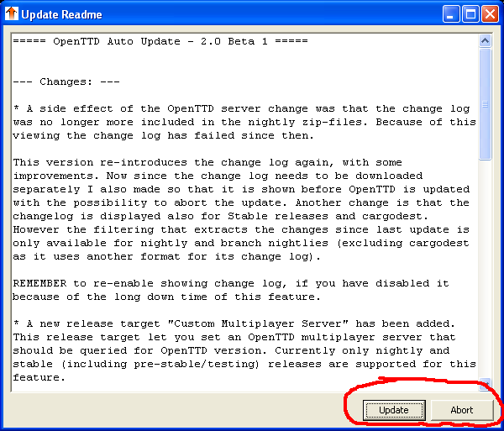Screen dimensions: 504x431
Task: Minimize the Update Readme window
Action: coord(450,14)
